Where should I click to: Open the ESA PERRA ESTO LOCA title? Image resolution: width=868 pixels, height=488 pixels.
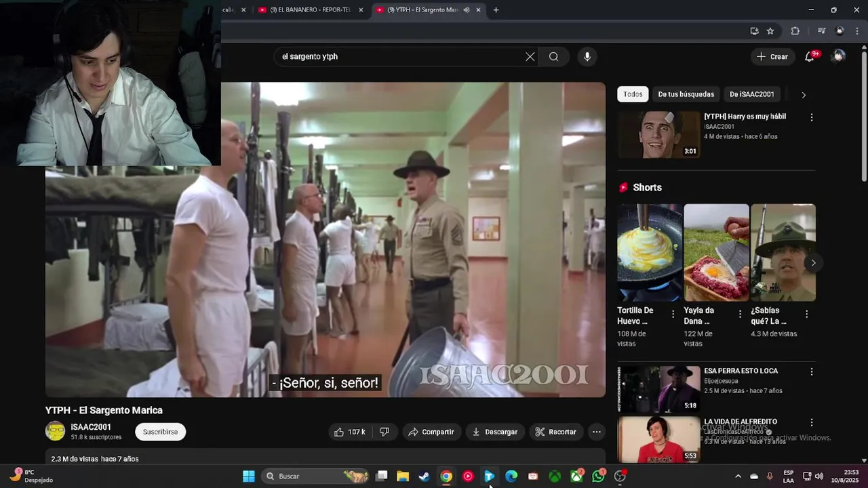pyautogui.click(x=741, y=371)
